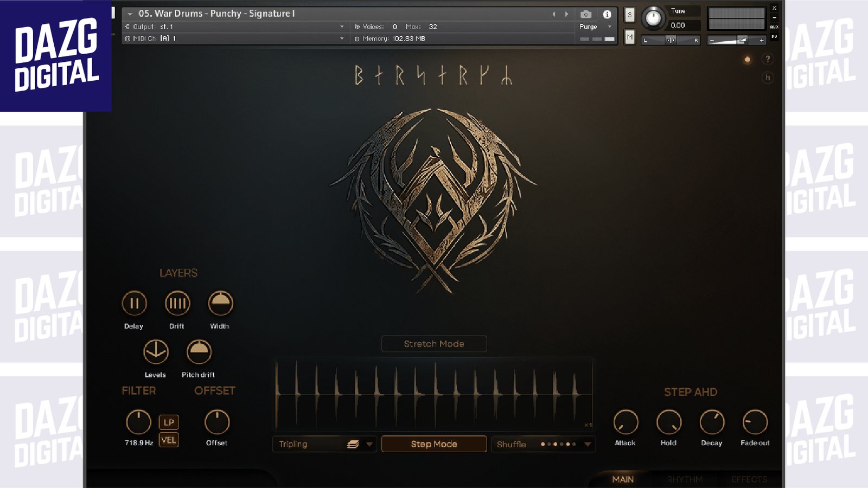Switch to the EFFECTS tab
868x488 pixels.
point(749,479)
